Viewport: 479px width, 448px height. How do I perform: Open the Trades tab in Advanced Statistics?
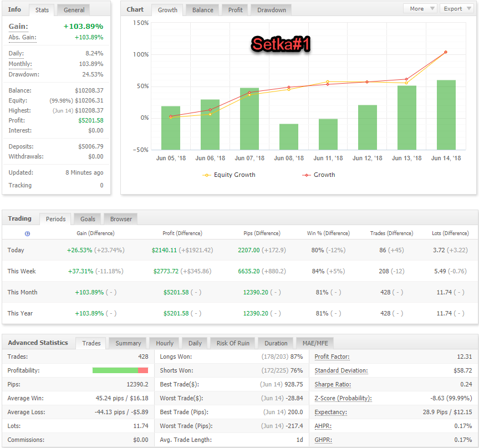tap(91, 343)
